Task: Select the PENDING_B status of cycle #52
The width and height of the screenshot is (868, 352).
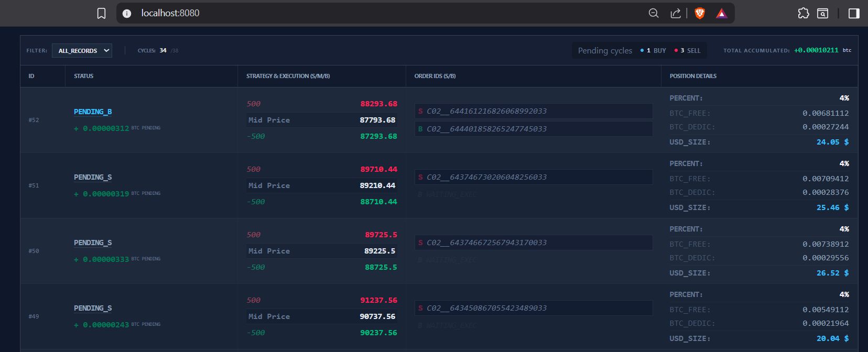Action: click(93, 112)
